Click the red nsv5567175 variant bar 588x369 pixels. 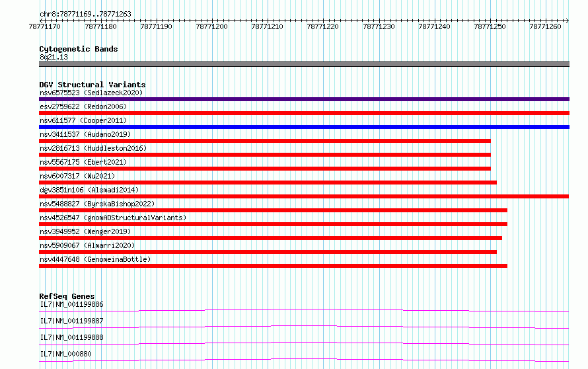point(265,169)
